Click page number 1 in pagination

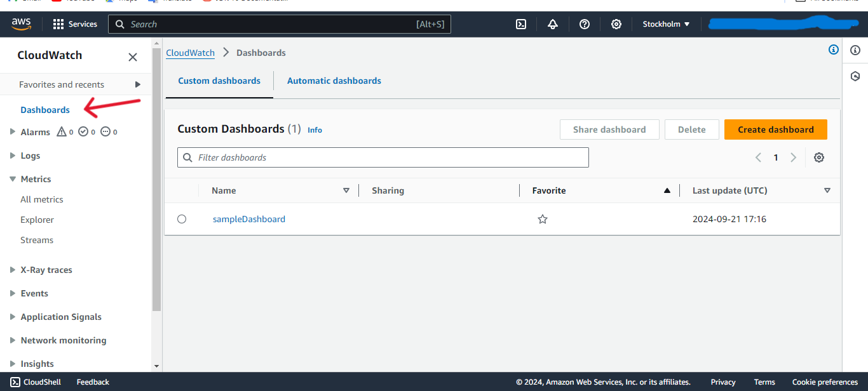coord(776,157)
